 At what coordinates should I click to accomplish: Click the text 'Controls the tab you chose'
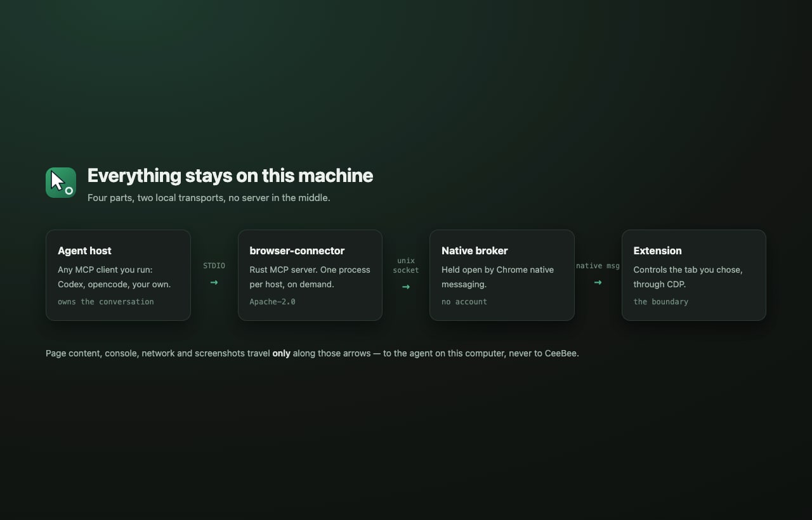tap(688, 270)
